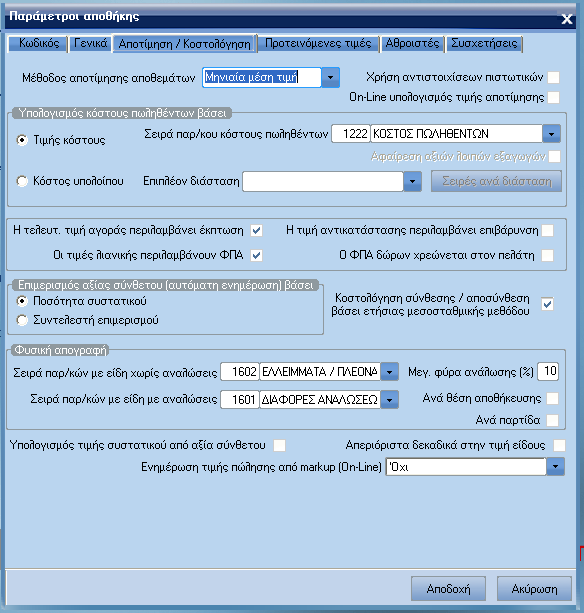Open the Ενημέρωση τιμής πώλησης από markup dropdown
The height and width of the screenshot is (613, 584).
[x=555, y=467]
